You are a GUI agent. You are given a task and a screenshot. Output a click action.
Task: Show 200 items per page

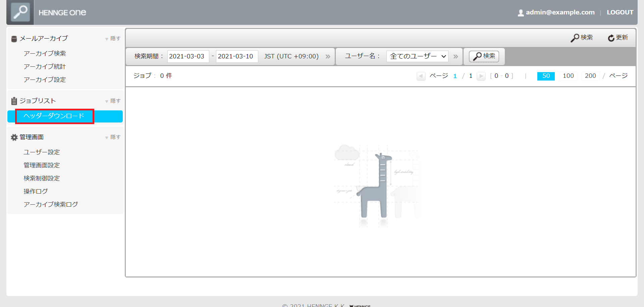click(590, 76)
